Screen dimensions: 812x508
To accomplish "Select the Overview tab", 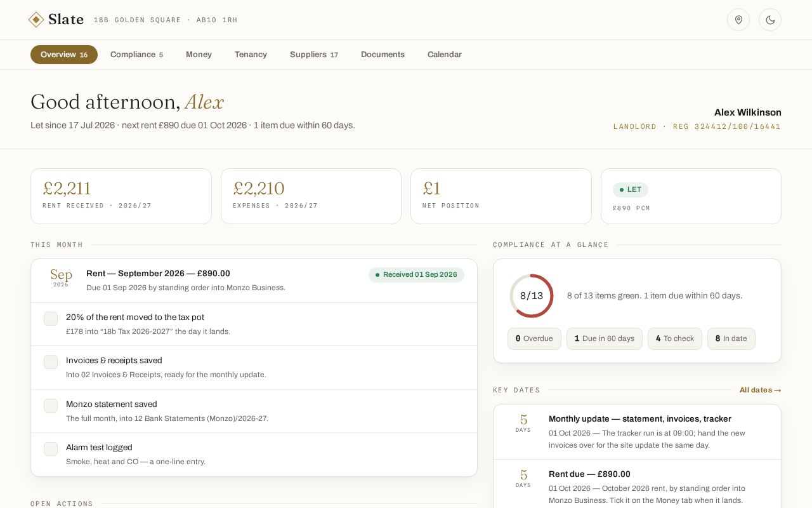I will click(x=64, y=55).
